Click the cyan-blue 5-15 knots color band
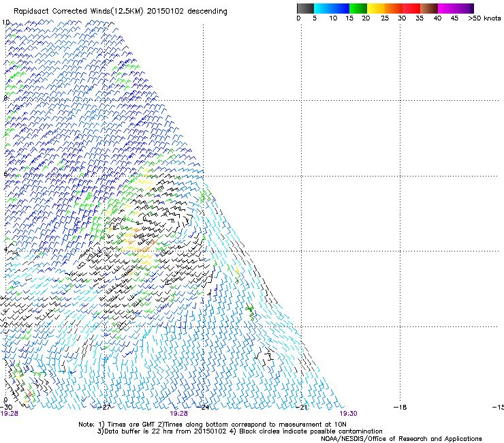This screenshot has height=443, width=504. [x=332, y=8]
